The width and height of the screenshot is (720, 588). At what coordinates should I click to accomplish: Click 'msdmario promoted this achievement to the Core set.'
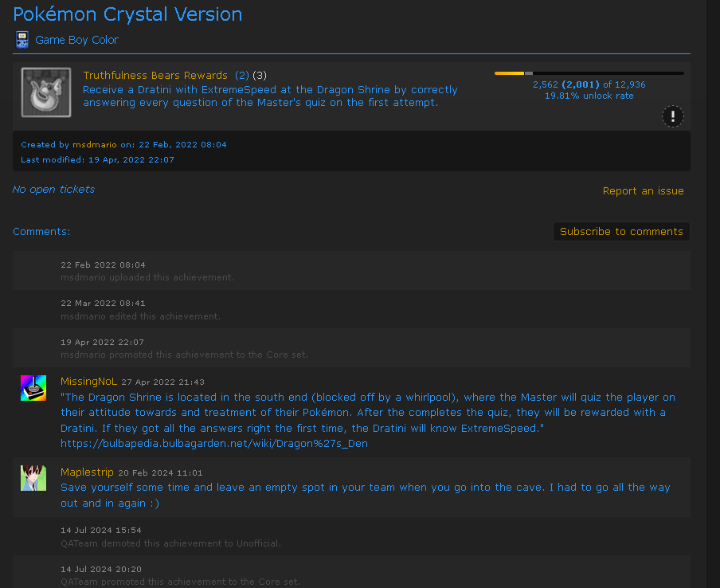point(184,355)
